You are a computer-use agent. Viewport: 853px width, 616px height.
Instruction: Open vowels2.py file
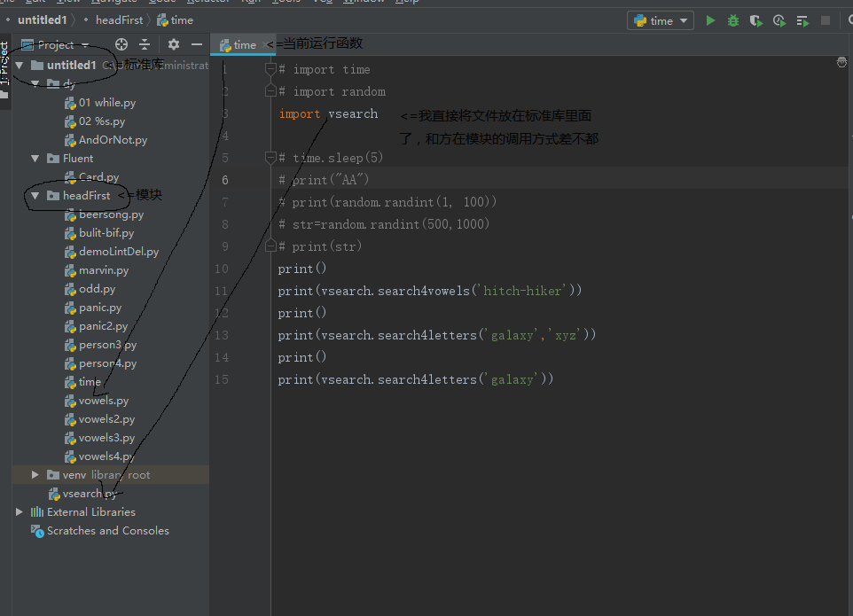pos(99,419)
